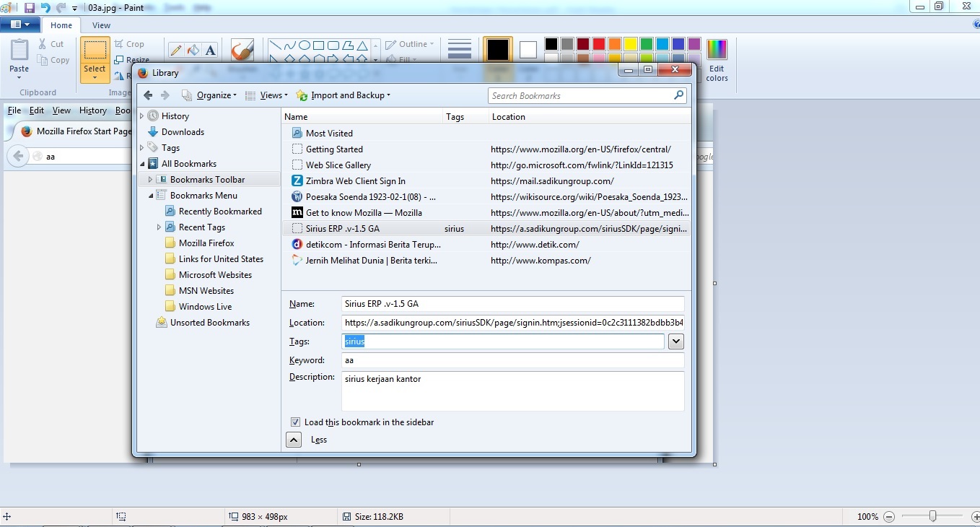Viewport: 980px width, 527px height.
Task: Switch to the Home tab in Paint
Action: tap(61, 25)
